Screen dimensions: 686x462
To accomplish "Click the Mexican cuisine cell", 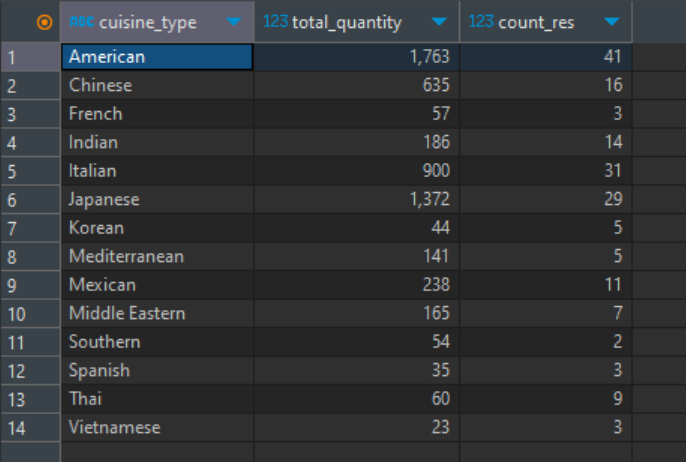I will (x=157, y=285).
